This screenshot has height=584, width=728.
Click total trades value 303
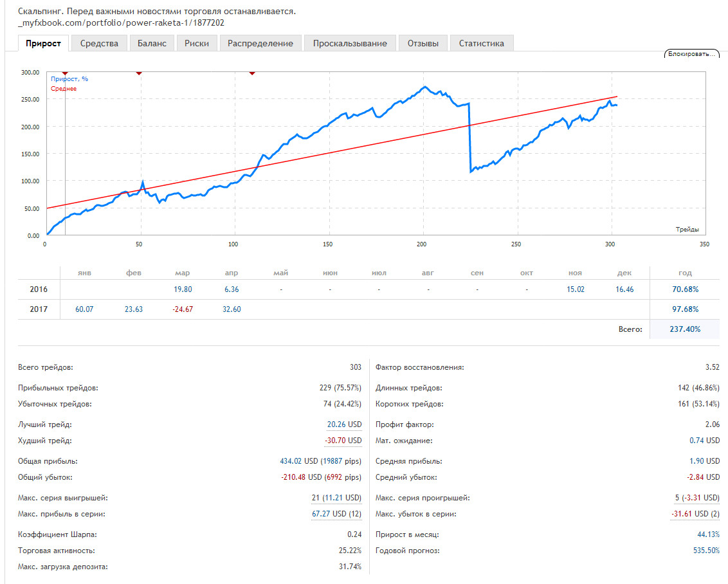click(x=356, y=367)
